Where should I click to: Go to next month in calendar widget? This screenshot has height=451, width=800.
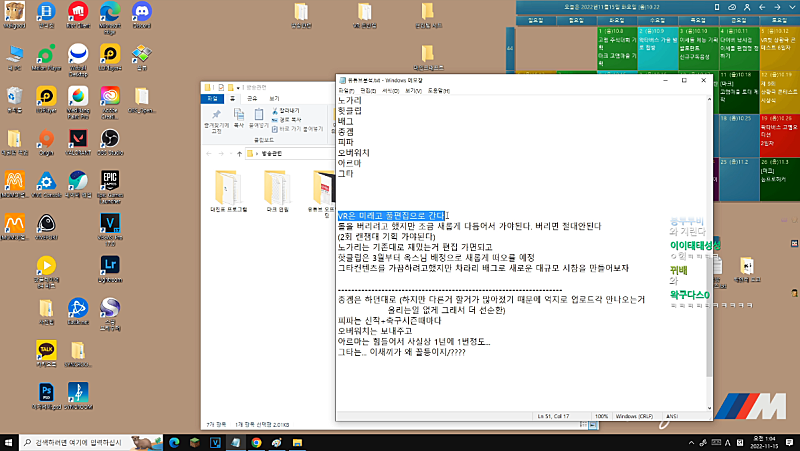pyautogui.click(x=777, y=7)
